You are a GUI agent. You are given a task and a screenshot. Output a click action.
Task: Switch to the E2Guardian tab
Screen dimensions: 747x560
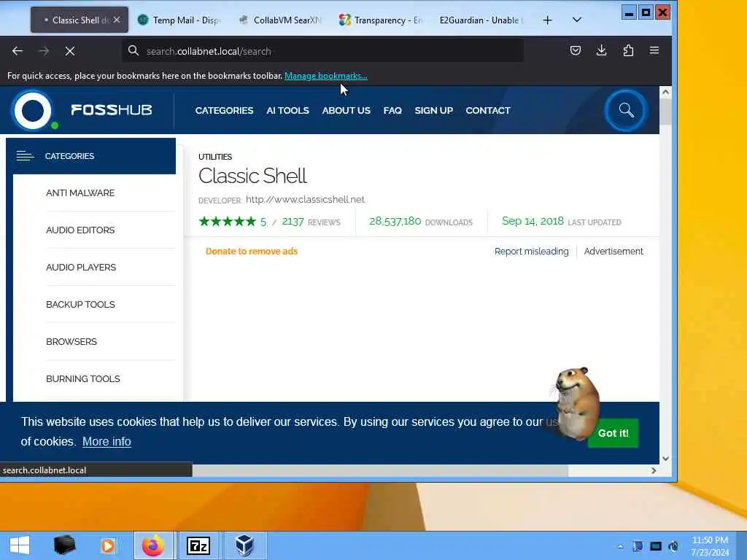[481, 20]
